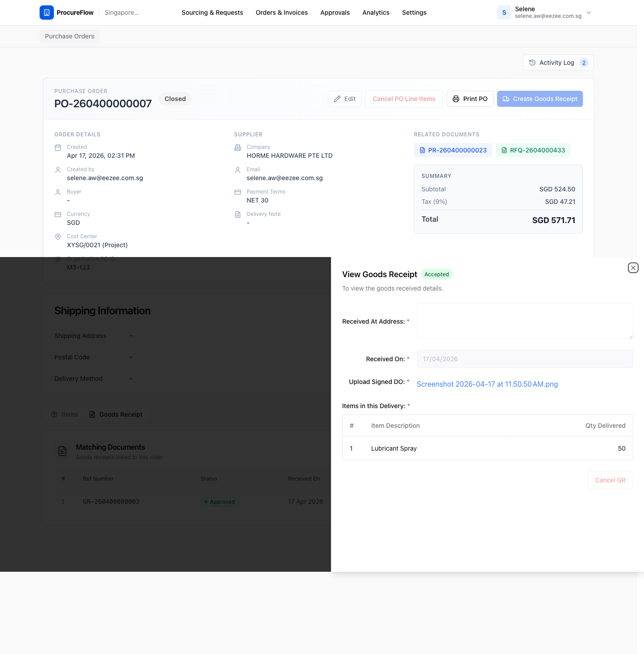Click the Activity Log history icon
Viewport: 644px width, 654px height.
[x=532, y=63]
